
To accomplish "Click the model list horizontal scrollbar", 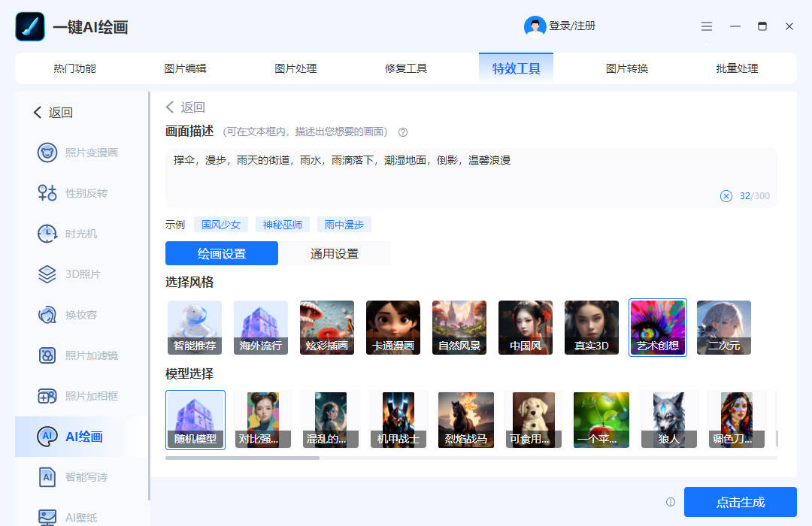I will click(242, 458).
